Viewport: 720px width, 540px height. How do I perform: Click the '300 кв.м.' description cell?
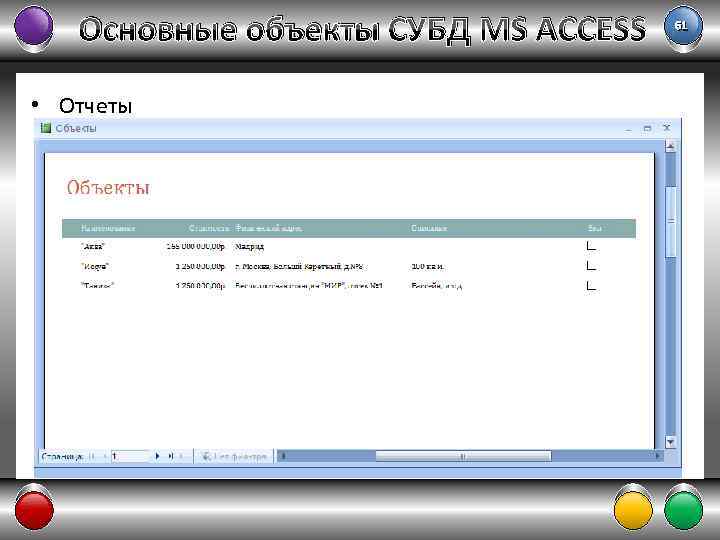pyautogui.click(x=428, y=266)
